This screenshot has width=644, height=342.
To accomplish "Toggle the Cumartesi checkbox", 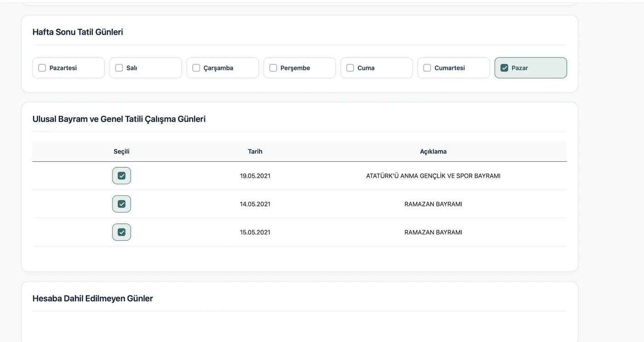I will (427, 68).
